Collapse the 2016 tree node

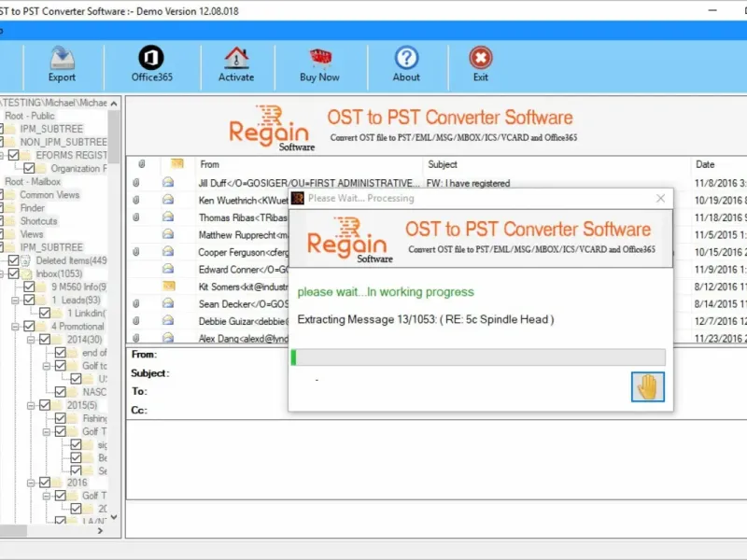(31, 483)
